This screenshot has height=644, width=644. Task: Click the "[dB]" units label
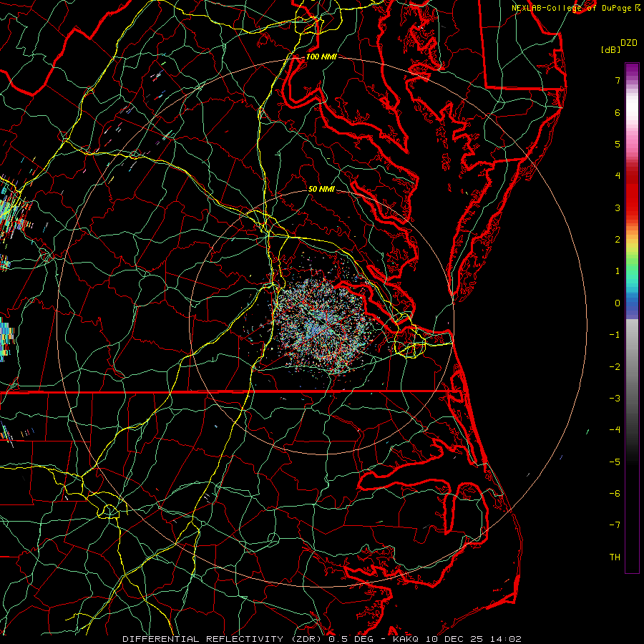(x=610, y=49)
